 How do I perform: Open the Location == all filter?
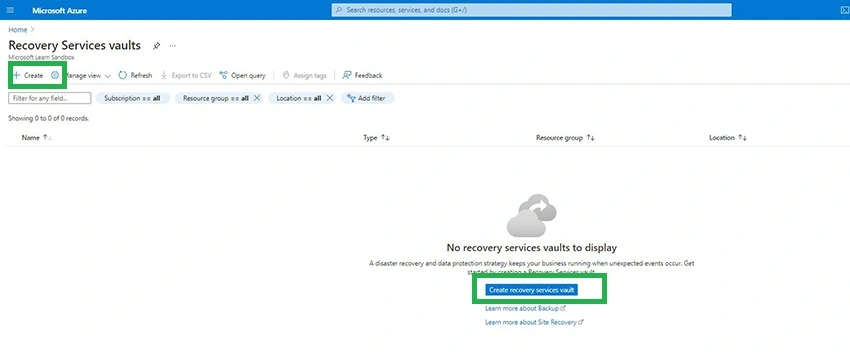click(x=298, y=98)
